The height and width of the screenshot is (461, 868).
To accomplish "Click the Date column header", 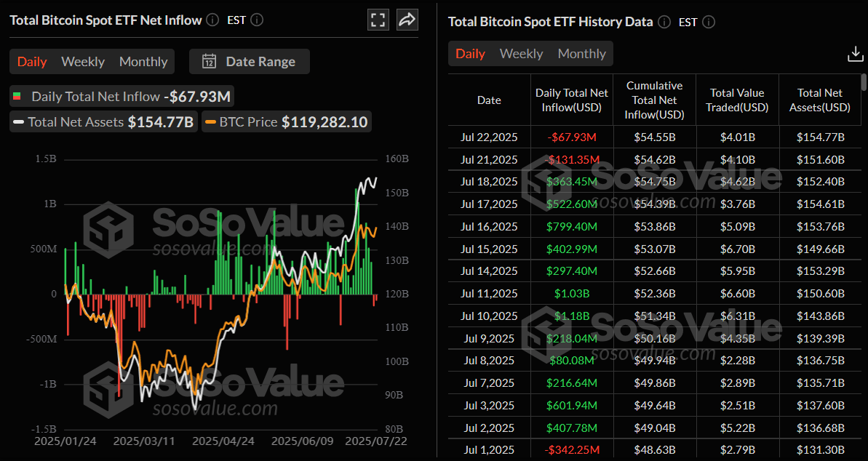I will pos(489,100).
